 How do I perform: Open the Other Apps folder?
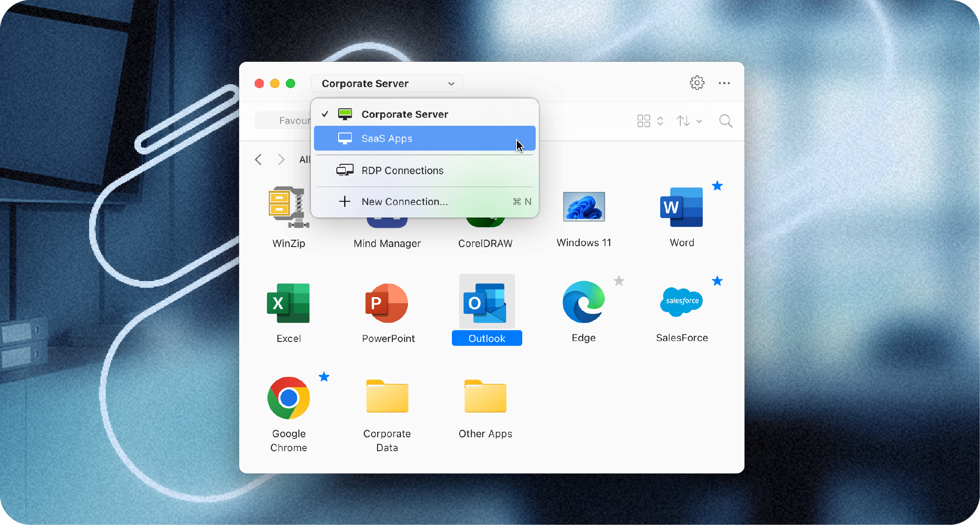(x=486, y=396)
